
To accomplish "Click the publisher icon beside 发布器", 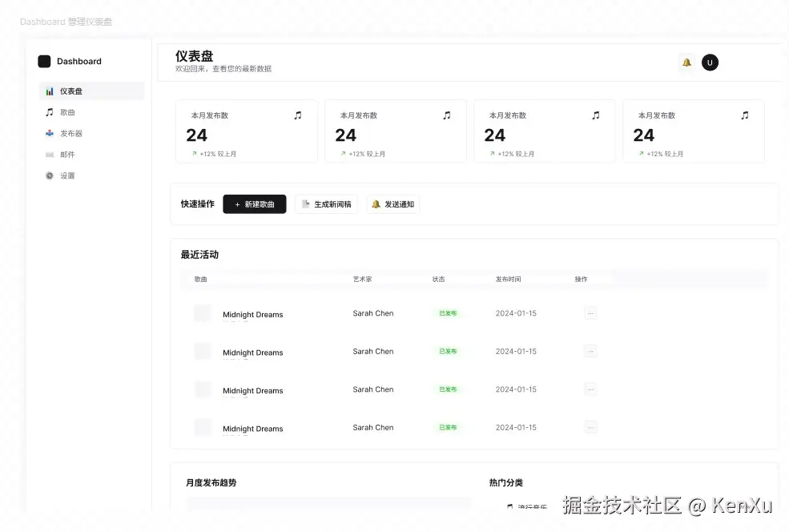I will pos(50,133).
